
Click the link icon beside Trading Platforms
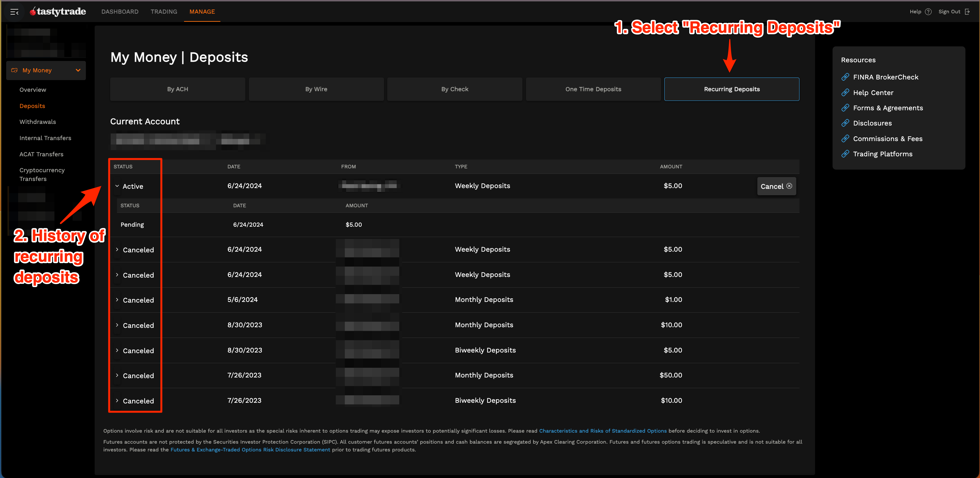pos(845,154)
